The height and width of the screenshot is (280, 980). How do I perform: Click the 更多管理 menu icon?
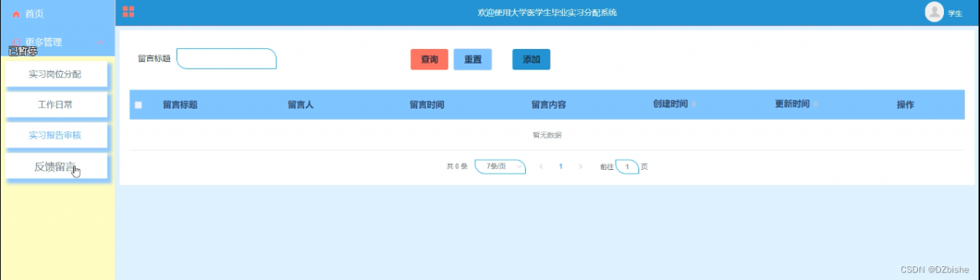click(x=16, y=42)
